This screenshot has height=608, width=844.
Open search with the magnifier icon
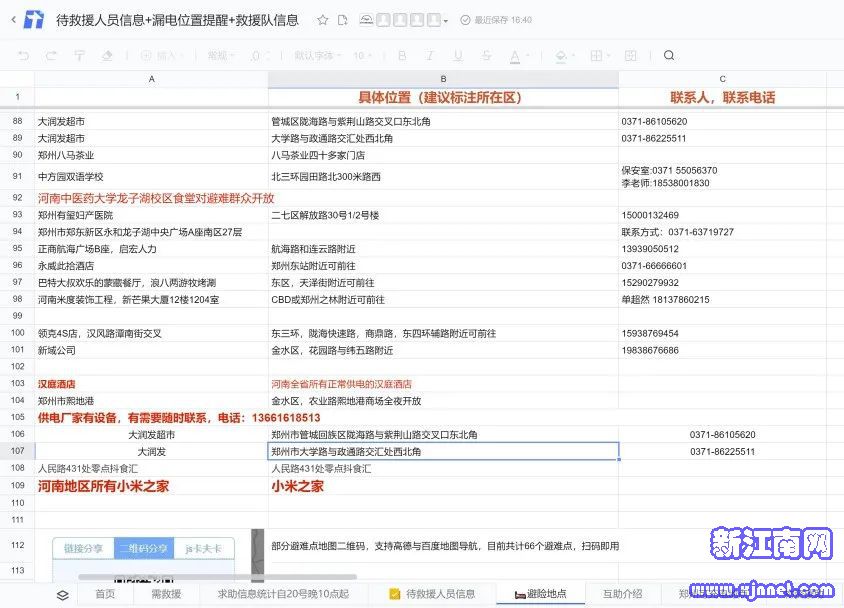coord(669,55)
